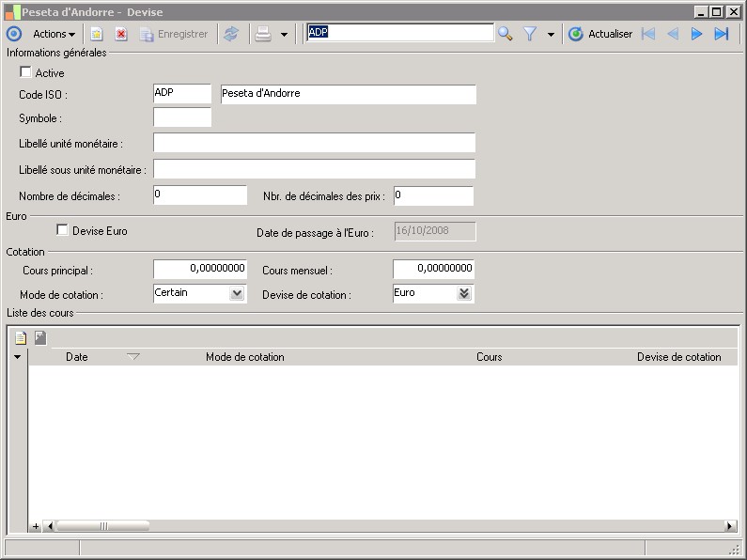Sort by the Date column header
Screen dimensions: 747x560
point(77,357)
